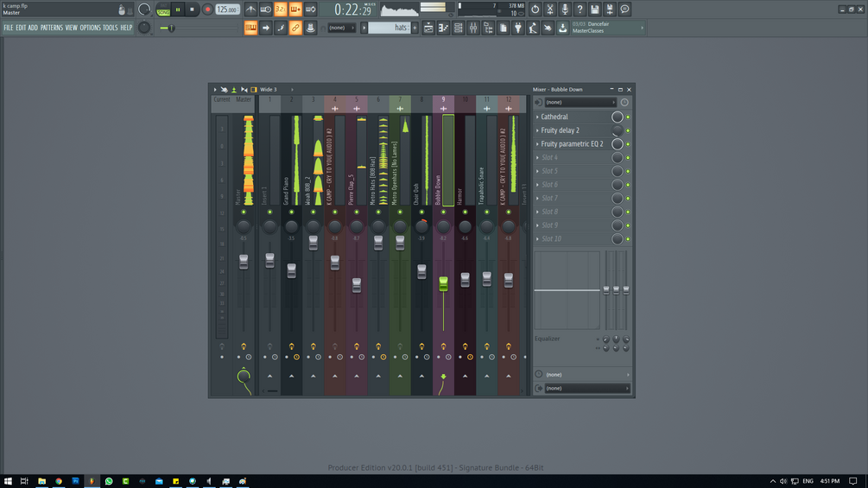The image size is (868, 488).
Task: Expand Fruity parametric EQ 2 slot arrow
Action: pos(537,144)
